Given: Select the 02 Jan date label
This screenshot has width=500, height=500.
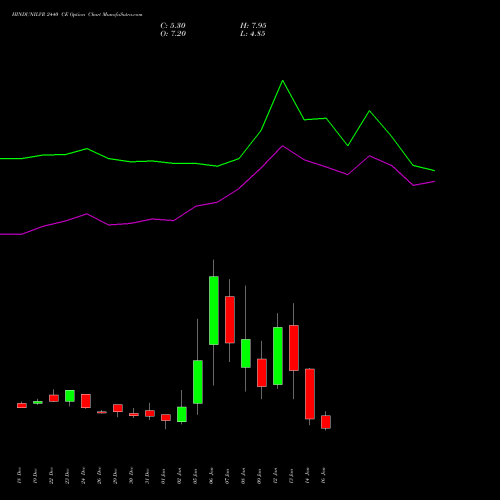Looking at the screenshot, I should (x=179, y=476).
